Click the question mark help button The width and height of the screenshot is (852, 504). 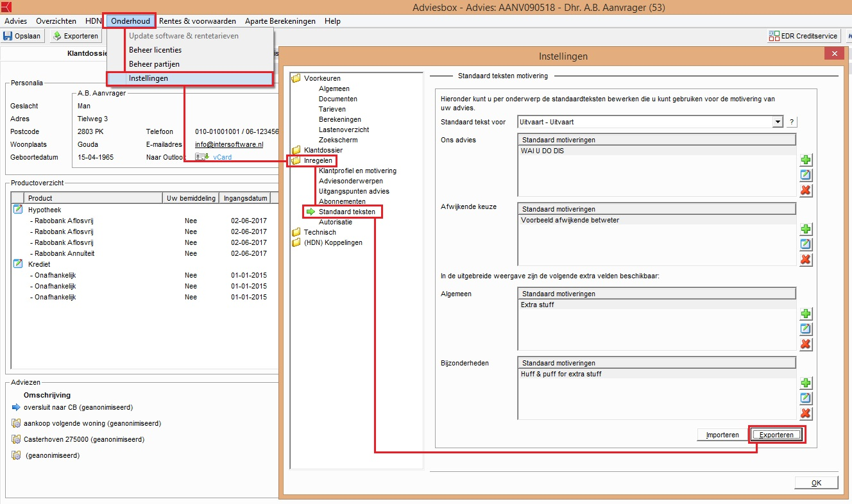(792, 122)
